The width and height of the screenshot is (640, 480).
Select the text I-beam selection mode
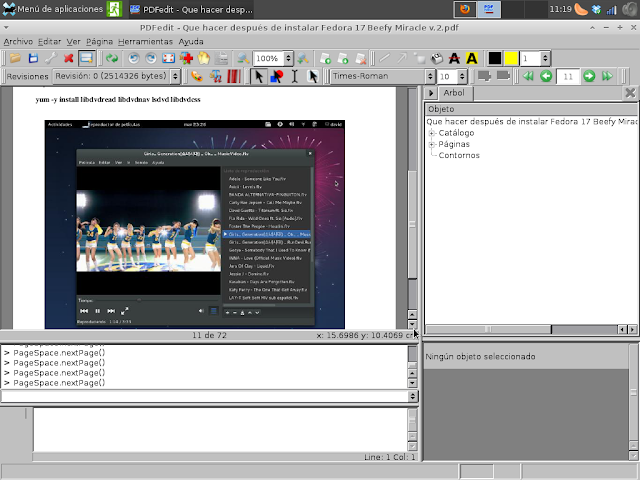click(294, 76)
